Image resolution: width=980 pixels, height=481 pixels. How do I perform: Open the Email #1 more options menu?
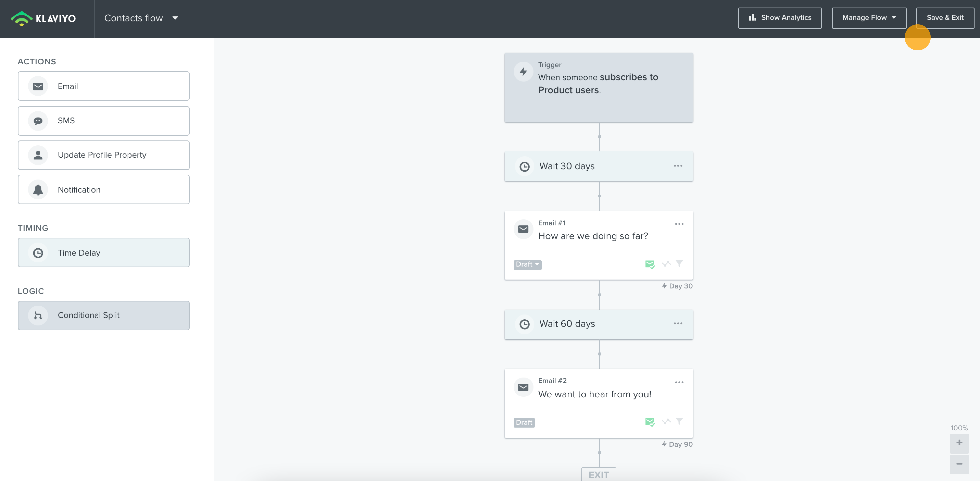679,224
